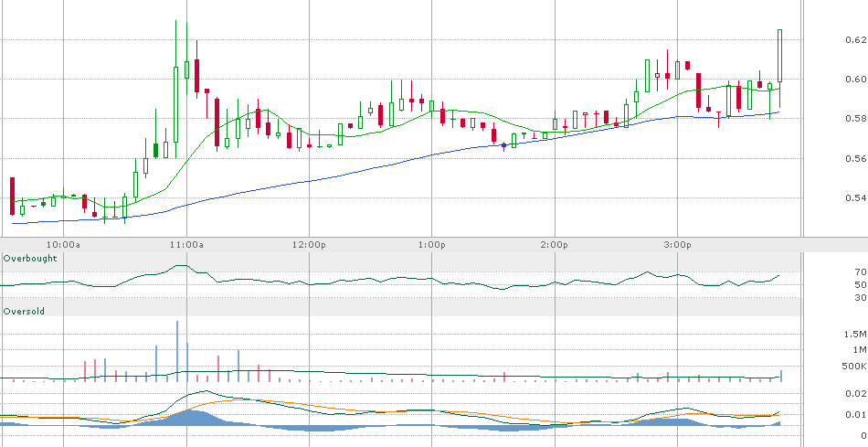Click the 10:00a time axis label
The image size is (868, 447).
click(63, 244)
